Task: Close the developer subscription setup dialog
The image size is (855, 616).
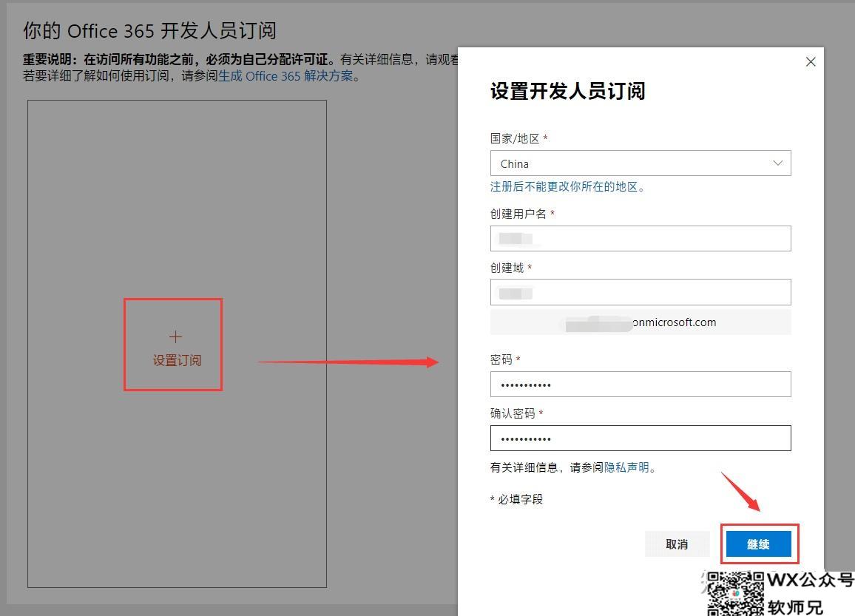Action: pos(811,62)
